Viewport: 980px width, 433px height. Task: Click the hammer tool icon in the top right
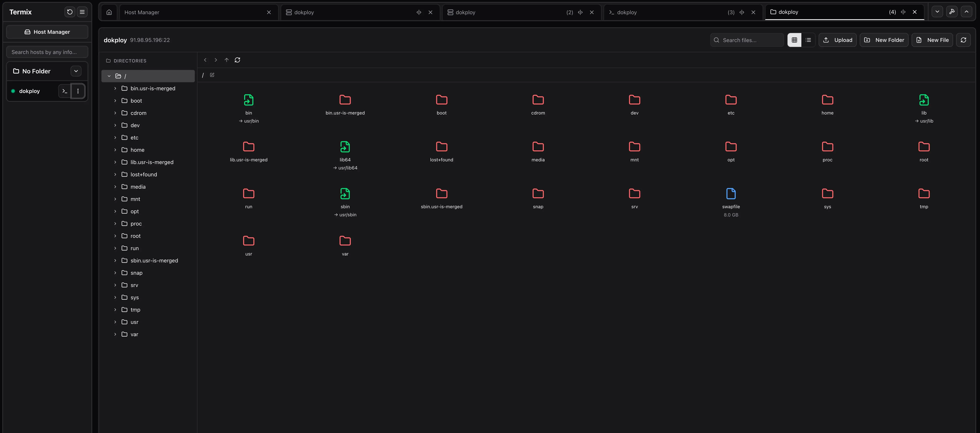(952, 12)
